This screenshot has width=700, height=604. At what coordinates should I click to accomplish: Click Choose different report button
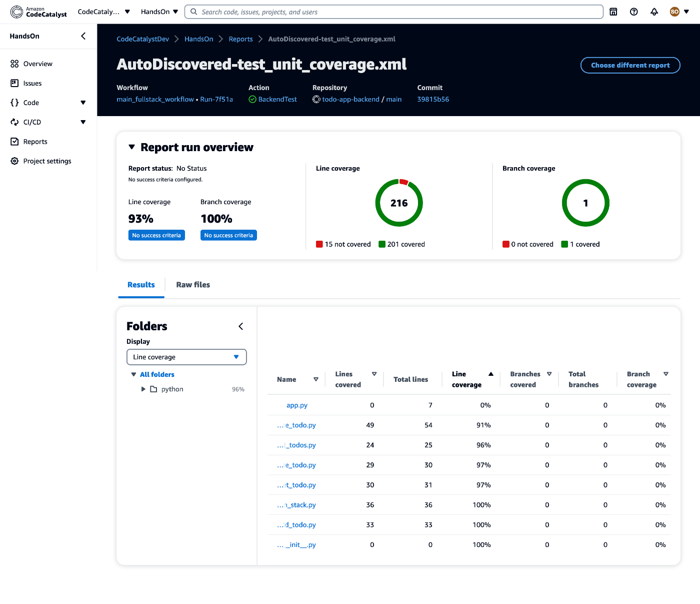(x=630, y=65)
